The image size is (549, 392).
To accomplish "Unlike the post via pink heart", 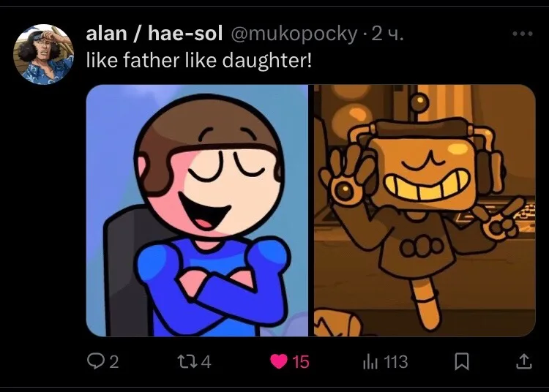I will coord(279,361).
